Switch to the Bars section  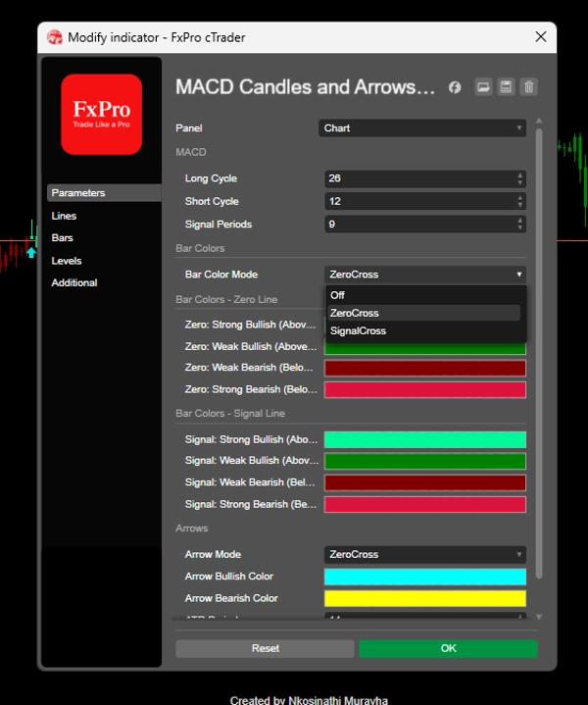(62, 238)
